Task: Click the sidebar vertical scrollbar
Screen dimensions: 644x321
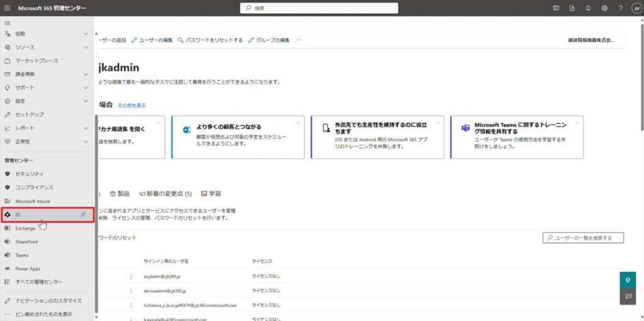Action: click(x=96, y=214)
